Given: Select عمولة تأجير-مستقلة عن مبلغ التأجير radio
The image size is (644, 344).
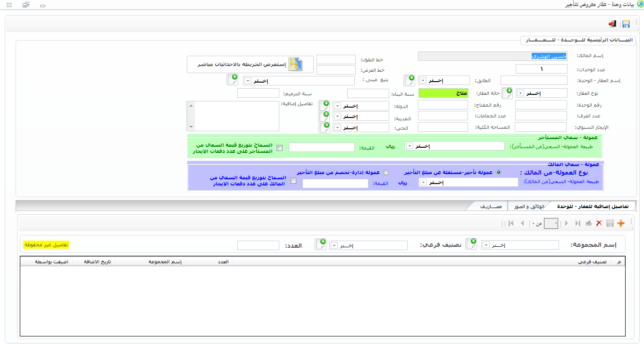Looking at the screenshot, I should (x=499, y=172).
